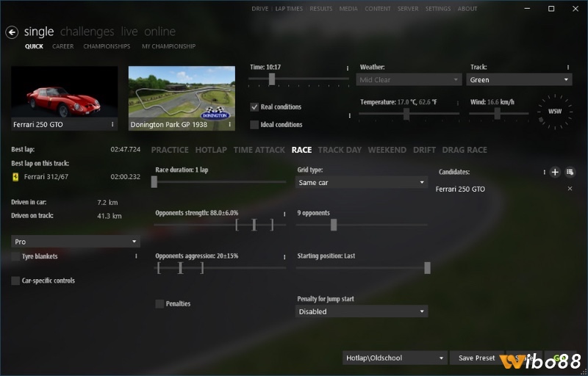588x376 pixels.
Task: Select the CAREER tab
Action: point(63,46)
